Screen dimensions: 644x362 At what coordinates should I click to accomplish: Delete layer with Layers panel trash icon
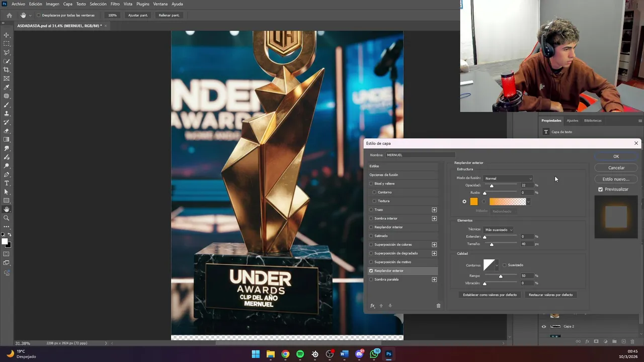coord(632,341)
